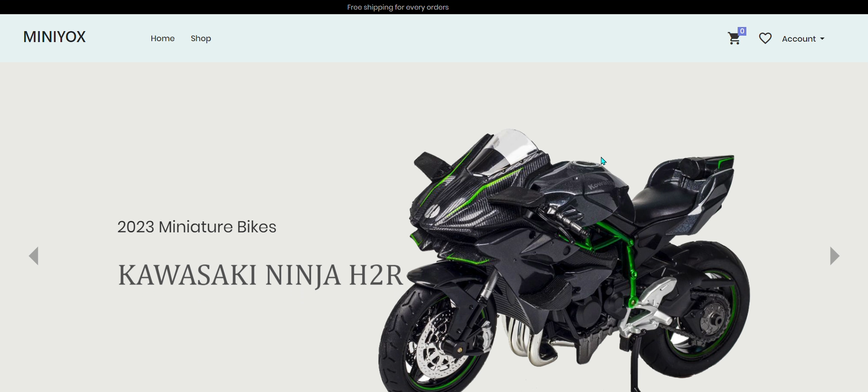
Task: Open the shopping cart icon
Action: pyautogui.click(x=734, y=39)
